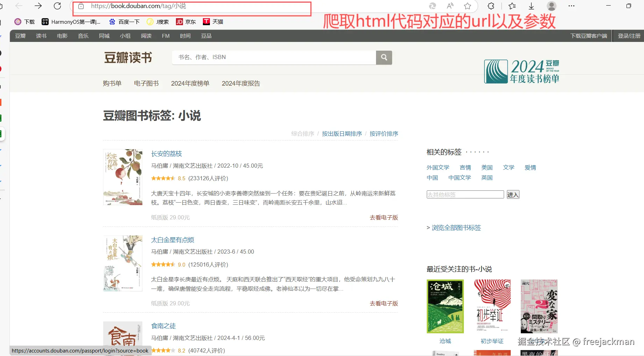Click the 进入 button next to tag input
Viewport: 644px width, 356px height.
coord(513,195)
